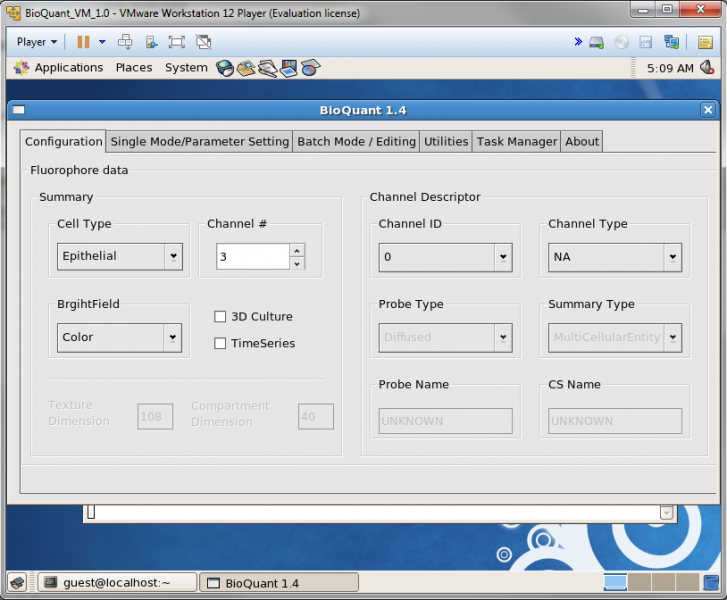This screenshot has height=600, width=727.
Task: Minimize the VMware Player window
Action: pos(643,9)
